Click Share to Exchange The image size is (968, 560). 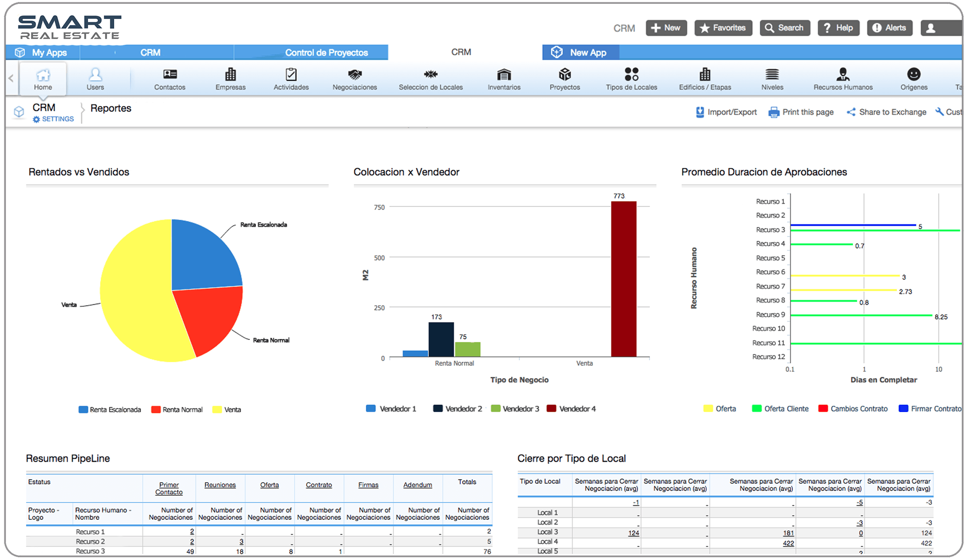[x=886, y=112]
